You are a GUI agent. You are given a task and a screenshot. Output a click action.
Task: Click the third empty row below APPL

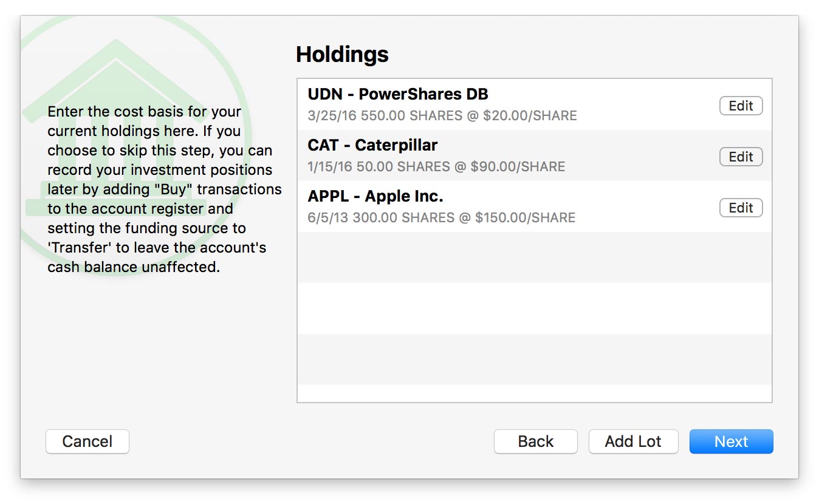[x=534, y=359]
